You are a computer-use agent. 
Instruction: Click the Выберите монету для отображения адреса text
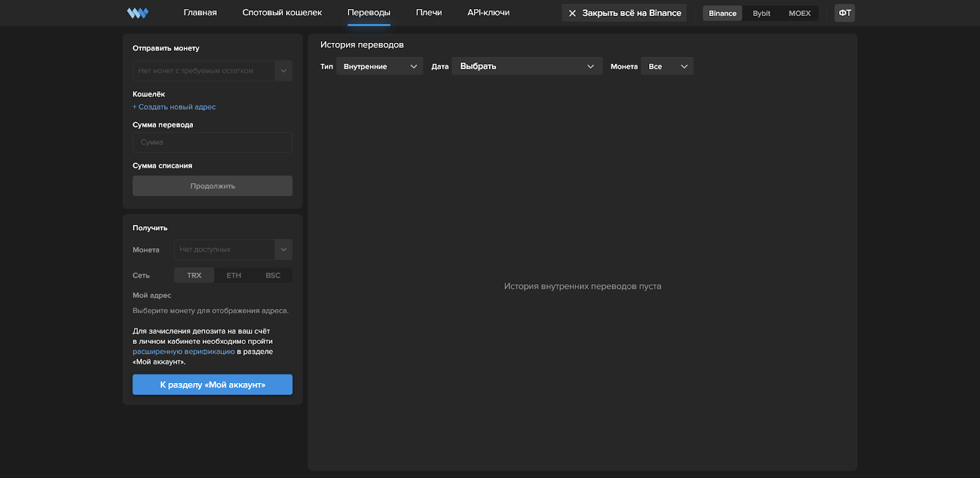211,311
